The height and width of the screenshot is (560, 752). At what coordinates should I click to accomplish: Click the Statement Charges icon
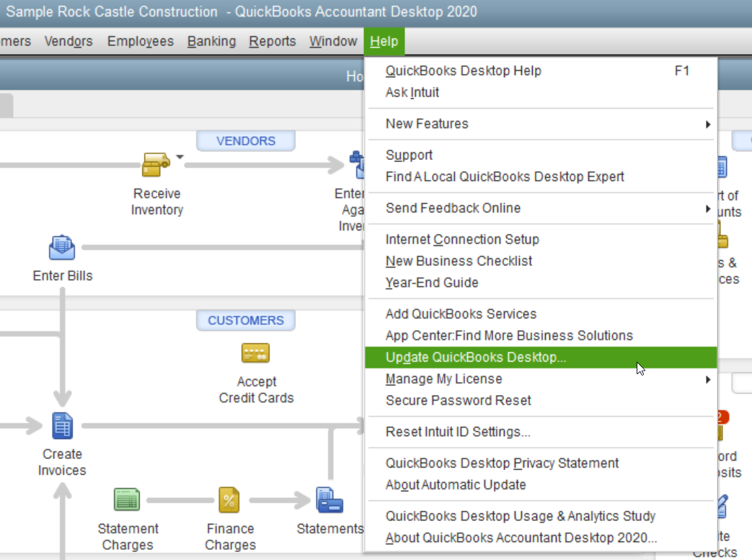click(x=128, y=499)
